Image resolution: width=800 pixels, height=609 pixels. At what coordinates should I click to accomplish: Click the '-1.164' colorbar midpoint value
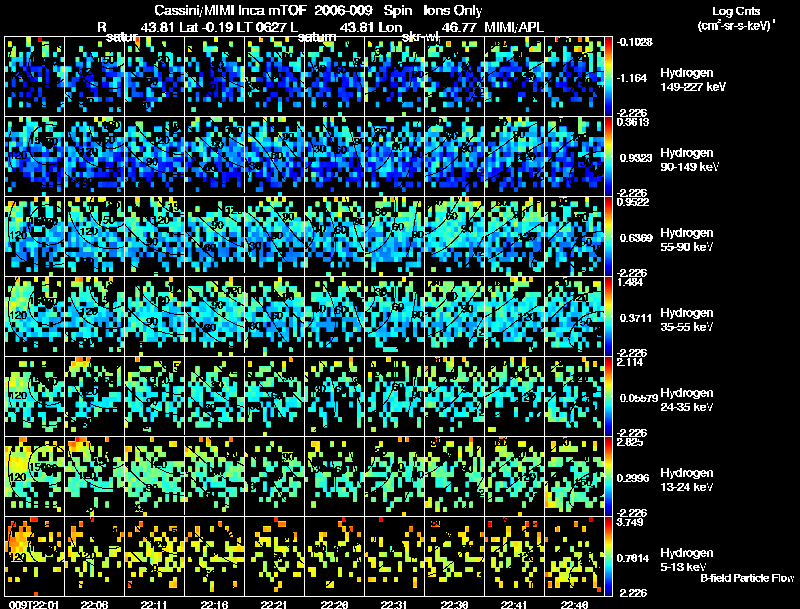(x=632, y=78)
